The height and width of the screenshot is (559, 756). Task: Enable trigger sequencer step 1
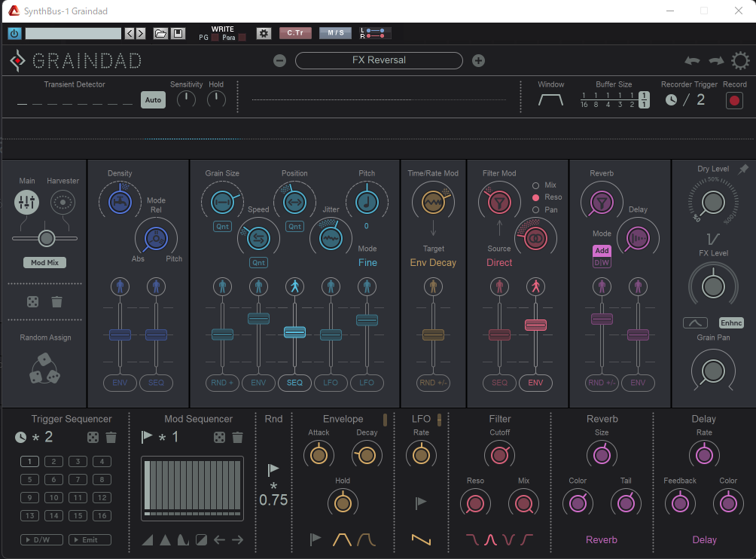click(29, 462)
